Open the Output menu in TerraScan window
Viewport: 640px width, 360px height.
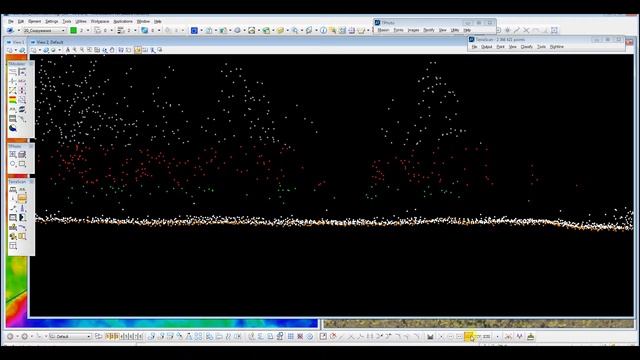(x=487, y=47)
